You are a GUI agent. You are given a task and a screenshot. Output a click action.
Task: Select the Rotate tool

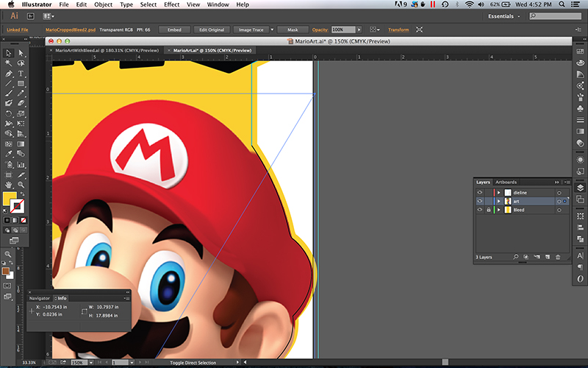point(9,113)
